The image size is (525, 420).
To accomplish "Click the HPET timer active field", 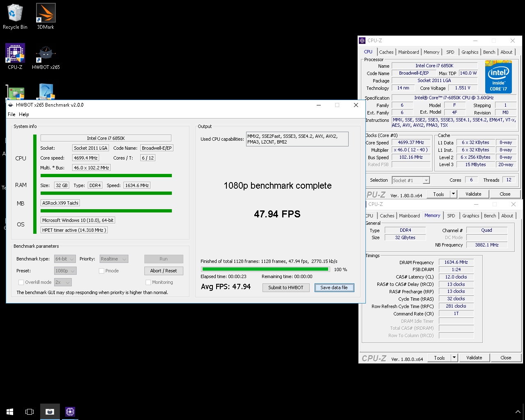I will 74,230.
